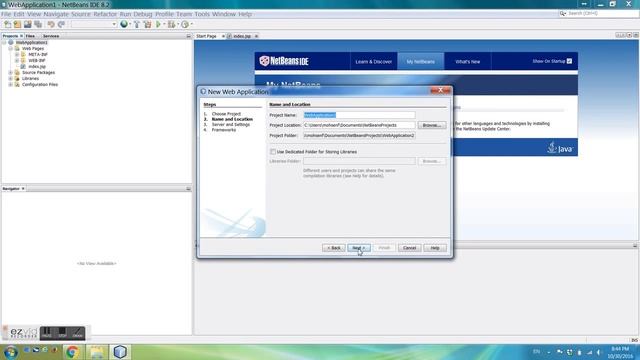Image resolution: width=640 pixels, height=360 pixels.
Task: Select WebApplication1 project root node
Action: 31,42
